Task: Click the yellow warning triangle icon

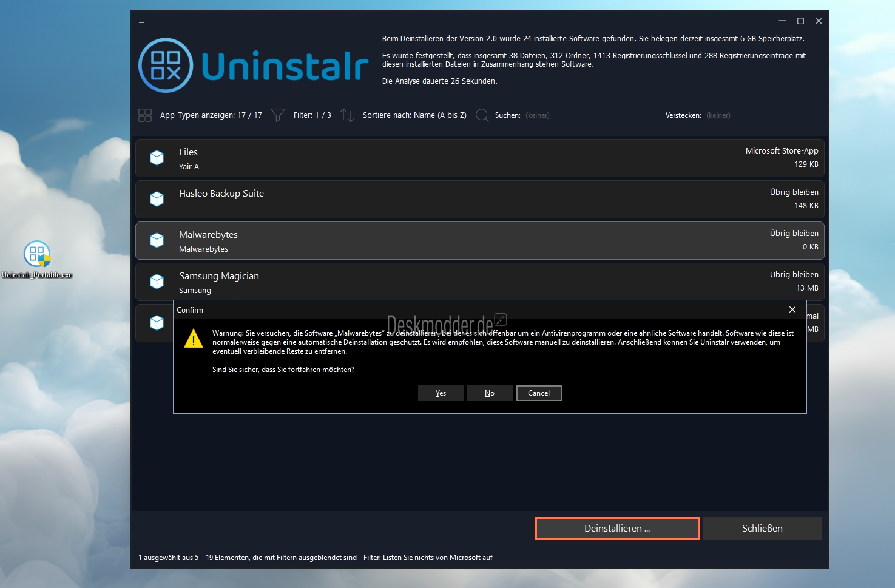Action: click(194, 339)
